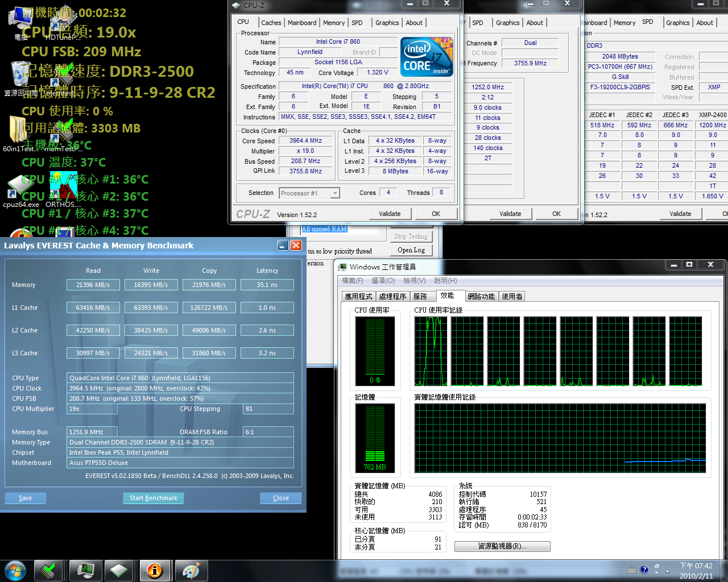Click the keyboard icon in system tray
The height and width of the screenshot is (582, 728).
(x=632, y=570)
